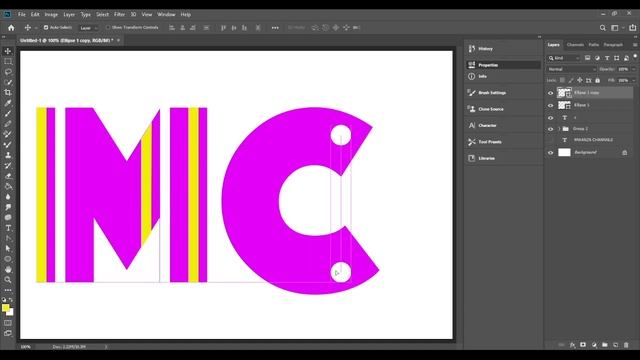This screenshot has height=360, width=640.
Task: Open the Window menu
Action: (166, 14)
